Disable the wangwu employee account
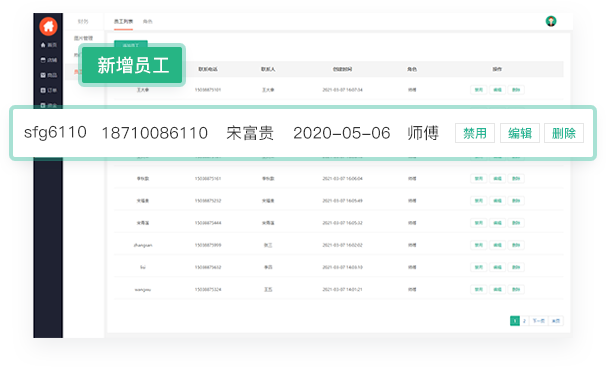This screenshot has height=367, width=606. (x=478, y=289)
